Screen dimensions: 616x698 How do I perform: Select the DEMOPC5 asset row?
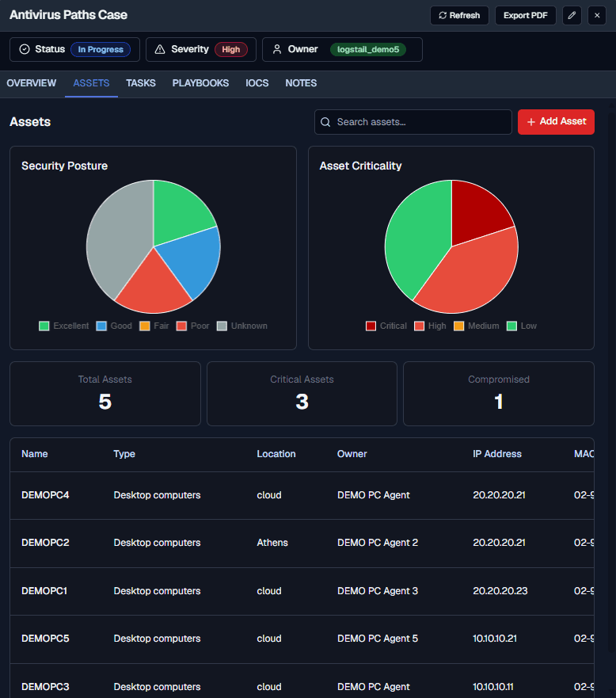point(302,639)
